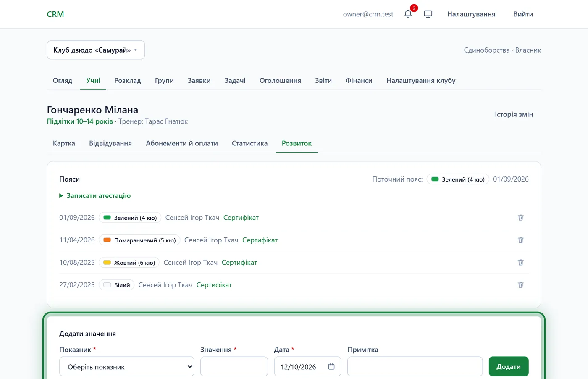Click the green Додати button

click(509, 367)
